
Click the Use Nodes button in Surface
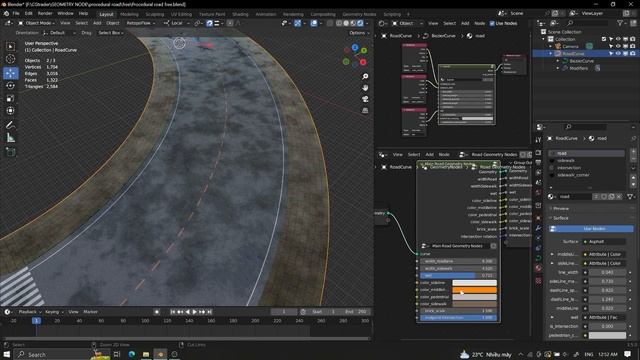pos(591,229)
